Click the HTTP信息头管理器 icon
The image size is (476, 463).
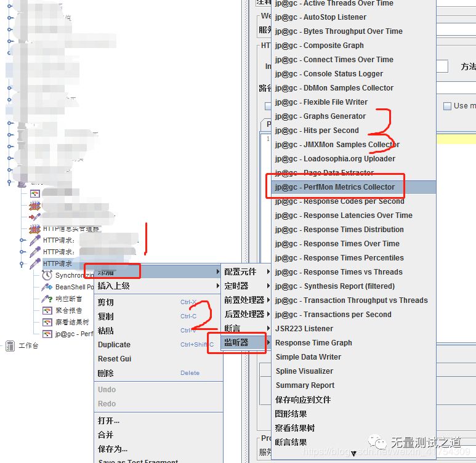point(34,228)
